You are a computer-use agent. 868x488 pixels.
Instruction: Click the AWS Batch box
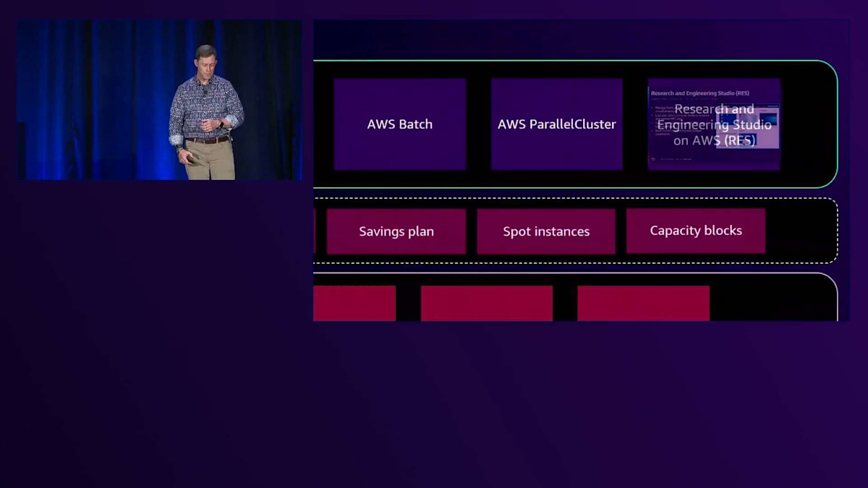[x=400, y=124]
